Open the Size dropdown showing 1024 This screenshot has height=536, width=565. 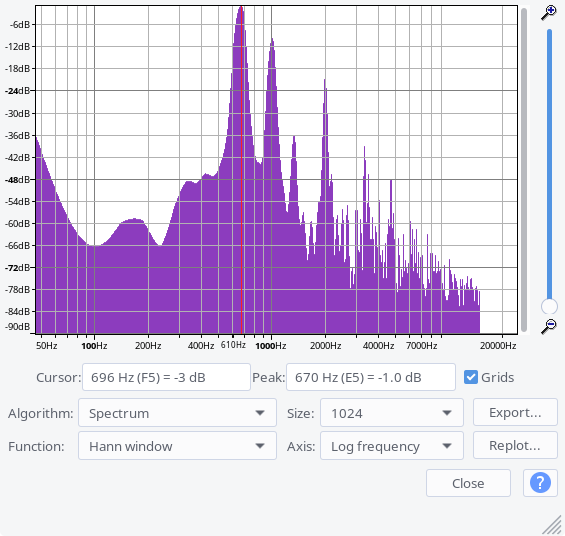[392, 413]
